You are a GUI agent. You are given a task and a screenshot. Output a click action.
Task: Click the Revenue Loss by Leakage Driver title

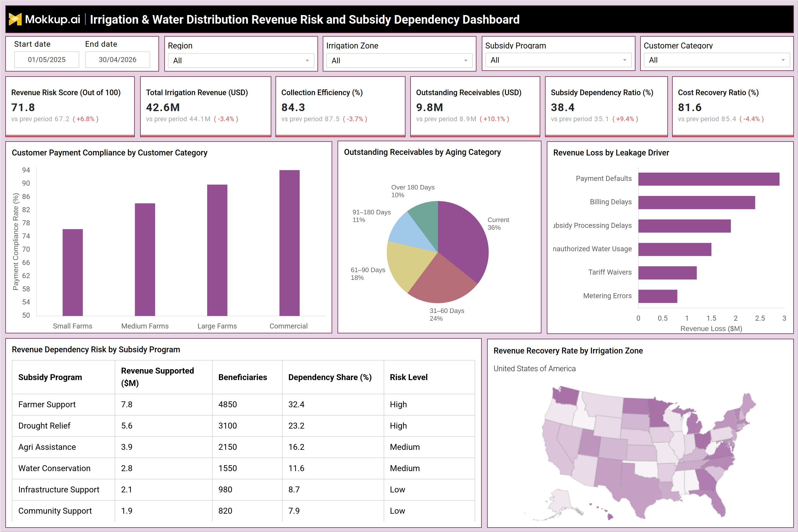(611, 153)
